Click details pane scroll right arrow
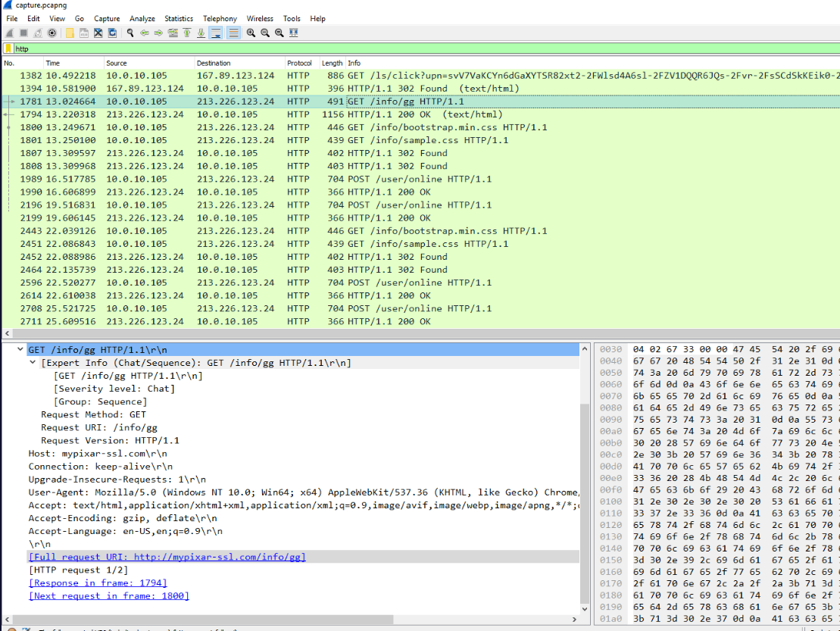Image resolution: width=840 pixels, height=631 pixels. (x=574, y=619)
